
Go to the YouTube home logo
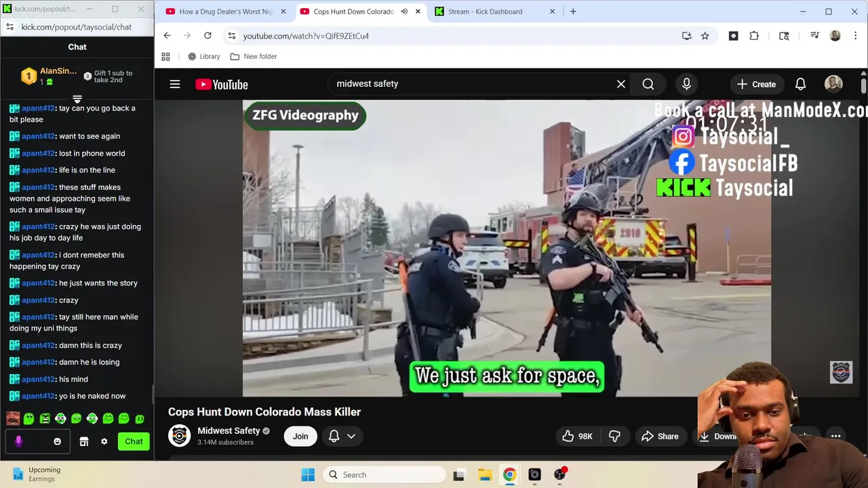click(222, 84)
